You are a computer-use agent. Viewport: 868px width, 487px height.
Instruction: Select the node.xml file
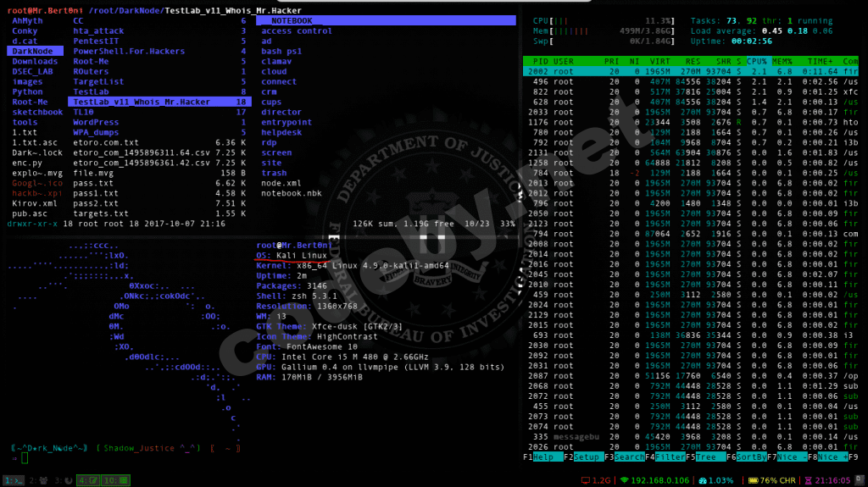(281, 183)
